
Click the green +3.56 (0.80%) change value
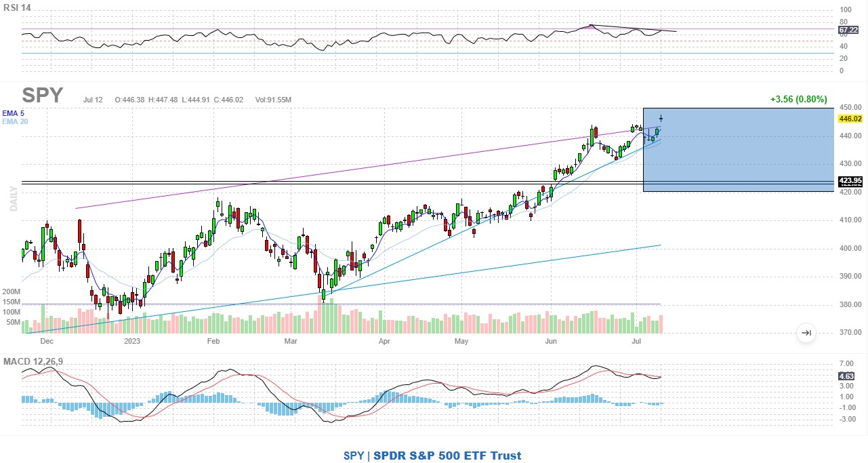(x=798, y=100)
